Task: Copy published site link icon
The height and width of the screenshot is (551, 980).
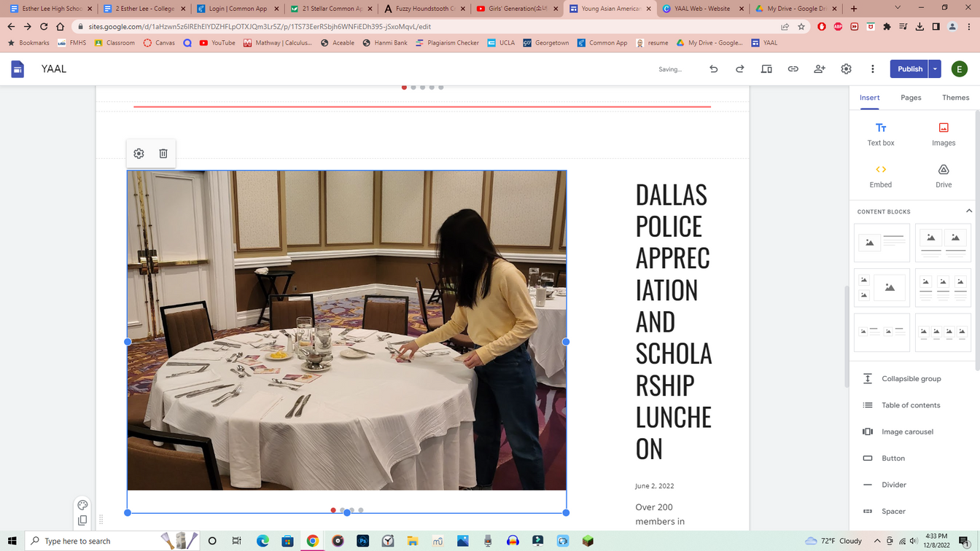Action: tap(793, 69)
